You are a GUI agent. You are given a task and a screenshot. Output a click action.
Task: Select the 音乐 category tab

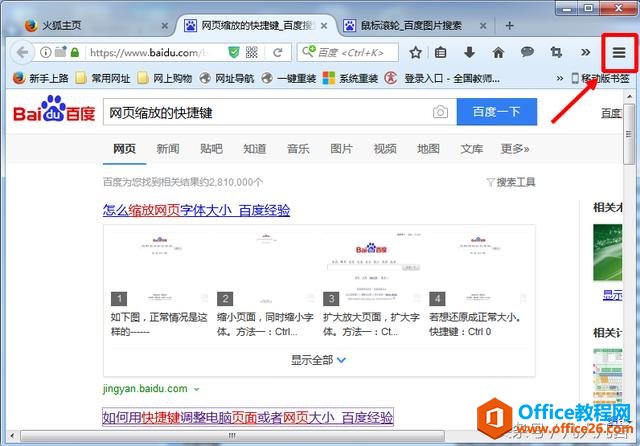pyautogui.click(x=298, y=149)
